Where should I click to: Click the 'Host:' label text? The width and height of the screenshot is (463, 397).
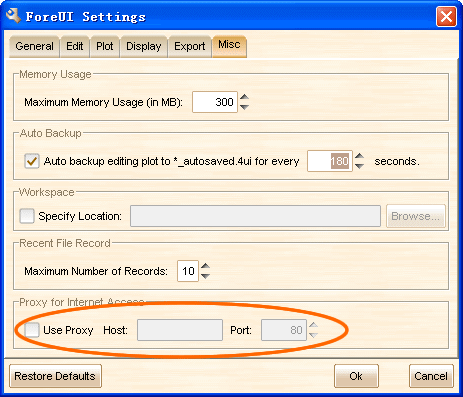115,330
